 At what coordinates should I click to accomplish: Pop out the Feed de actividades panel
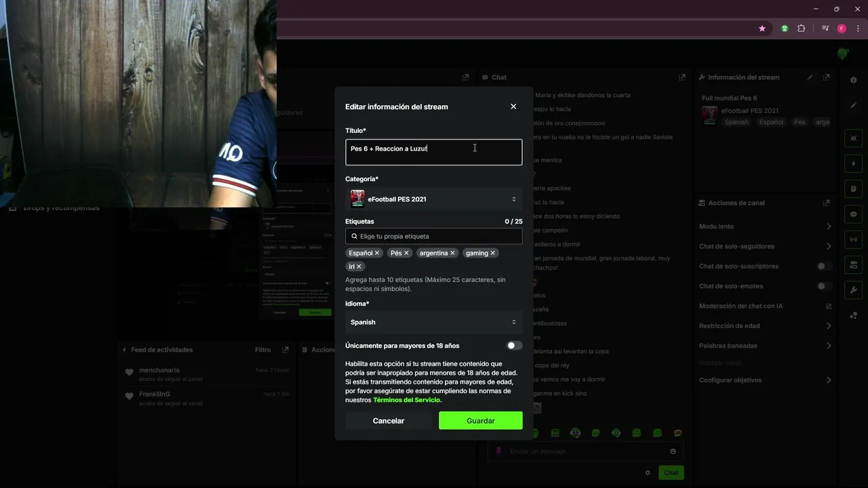click(285, 350)
